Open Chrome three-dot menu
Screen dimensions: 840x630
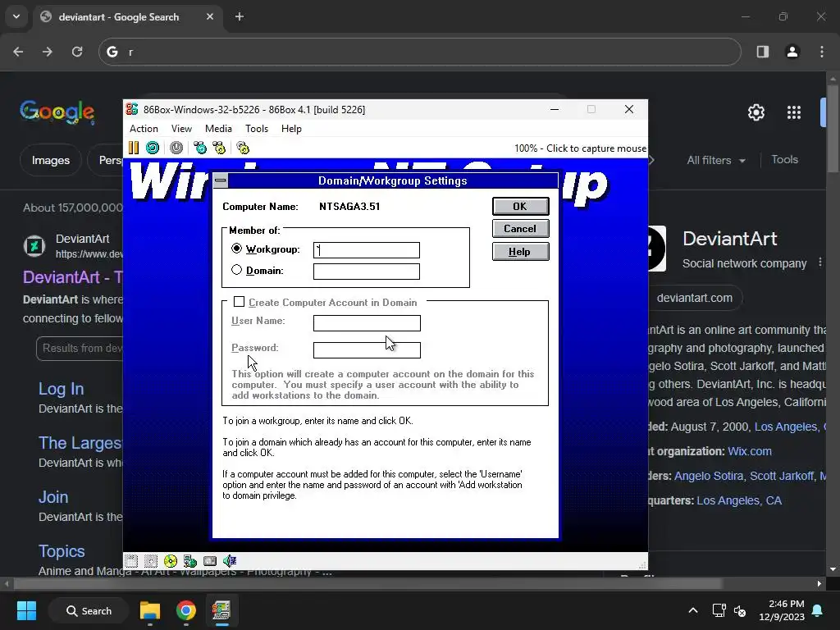tap(822, 52)
